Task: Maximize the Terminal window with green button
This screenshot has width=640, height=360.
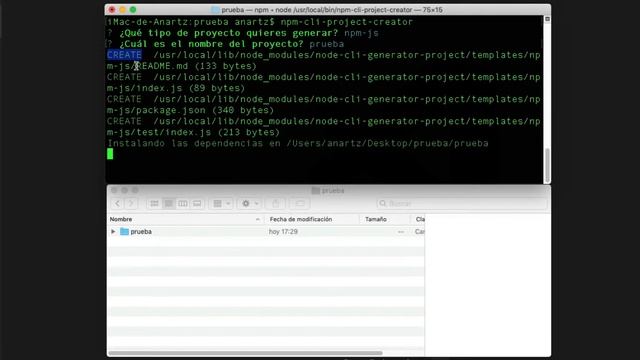Action: click(133, 9)
